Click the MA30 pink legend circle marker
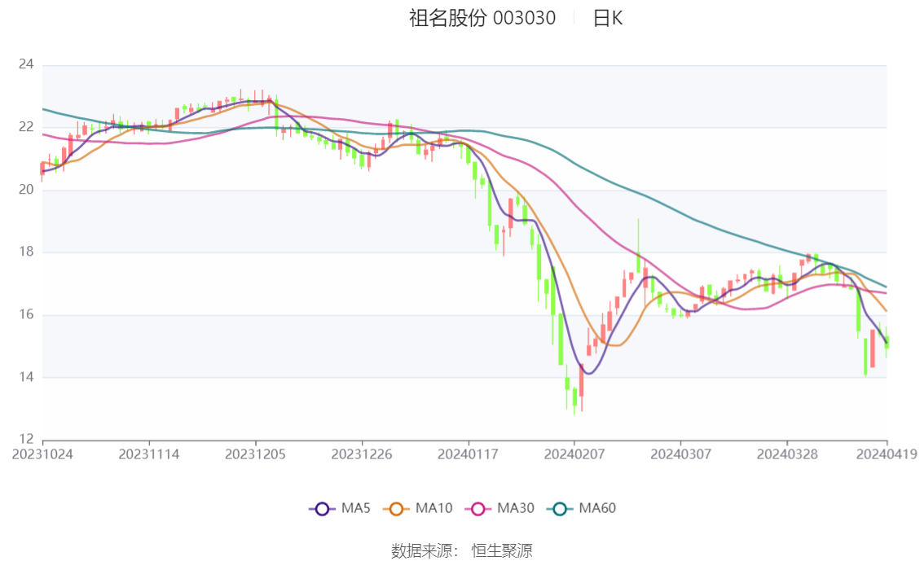924x561 pixels. tap(479, 509)
